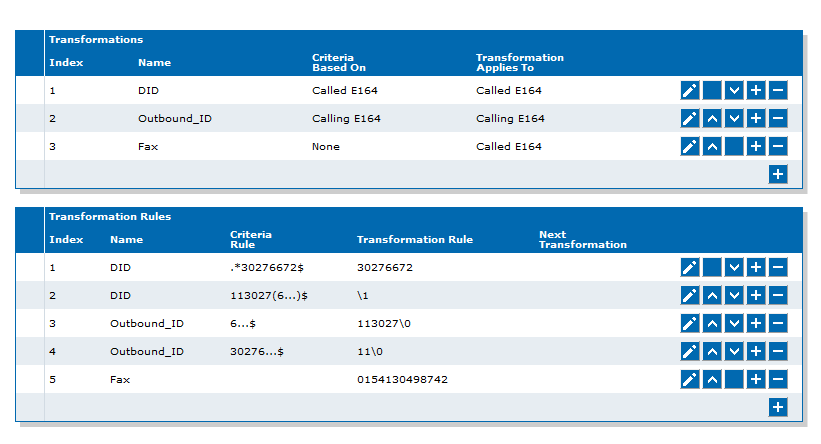Image resolution: width=821 pixels, height=444 pixels.
Task: Insert row after Outbound_ID transformation
Action: point(756,118)
